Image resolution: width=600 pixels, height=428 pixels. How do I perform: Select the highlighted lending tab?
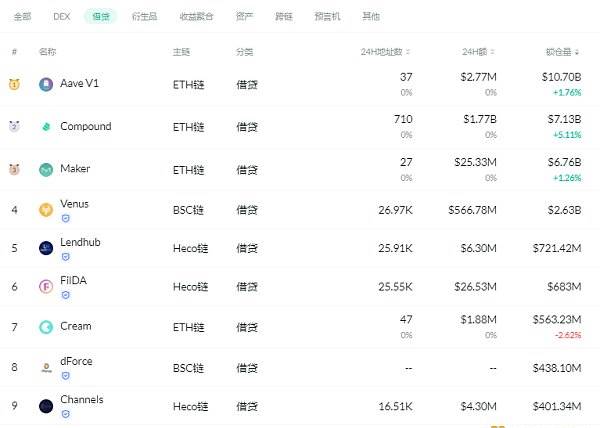tap(101, 16)
